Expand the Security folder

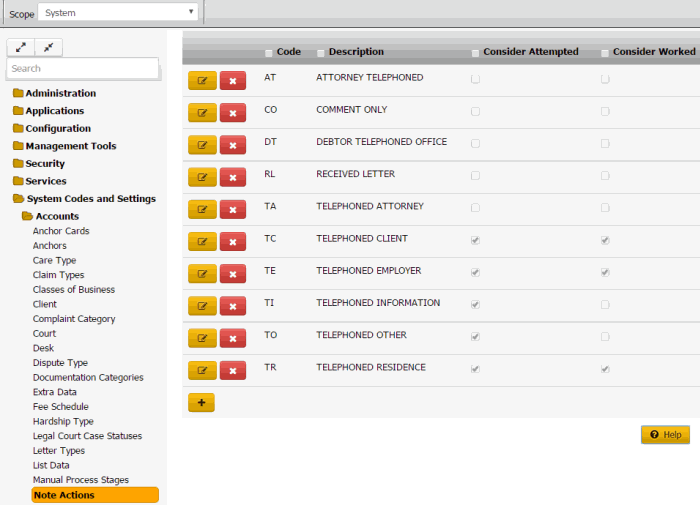(x=45, y=163)
